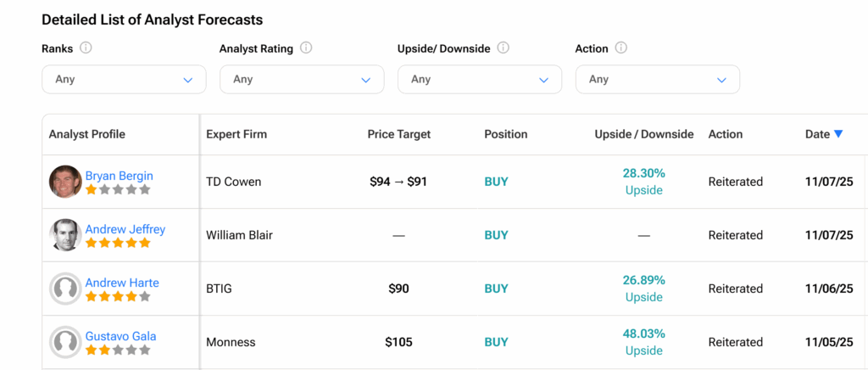Click Gustavo Gala's placeholder avatar icon
This screenshot has width=868, height=370.
coord(65,342)
